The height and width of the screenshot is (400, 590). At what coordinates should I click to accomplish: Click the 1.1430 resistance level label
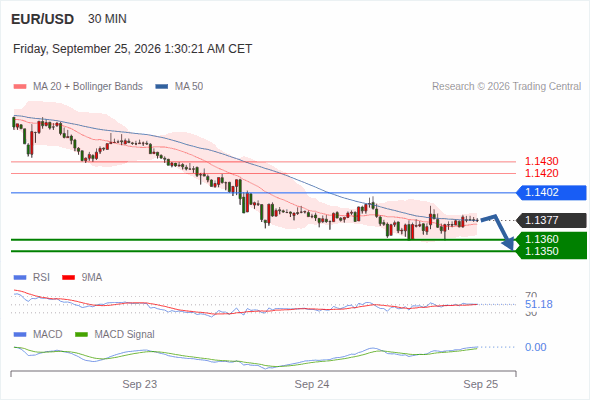pos(541,161)
